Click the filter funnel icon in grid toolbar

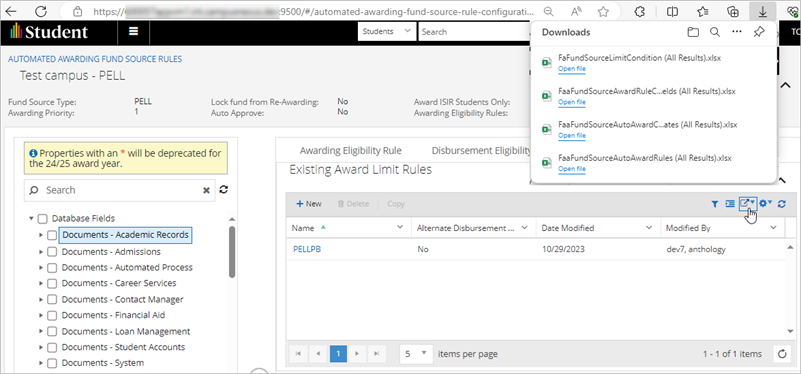pos(715,204)
